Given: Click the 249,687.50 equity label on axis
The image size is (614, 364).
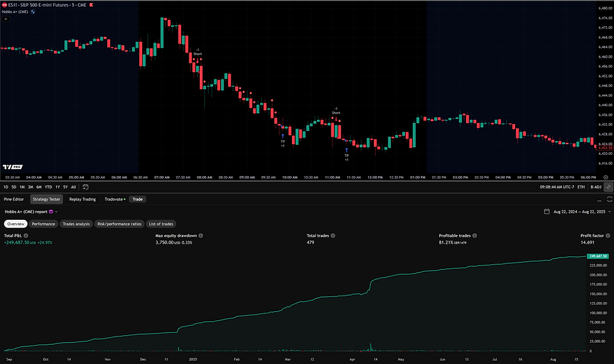Looking at the screenshot, I should (x=598, y=256).
